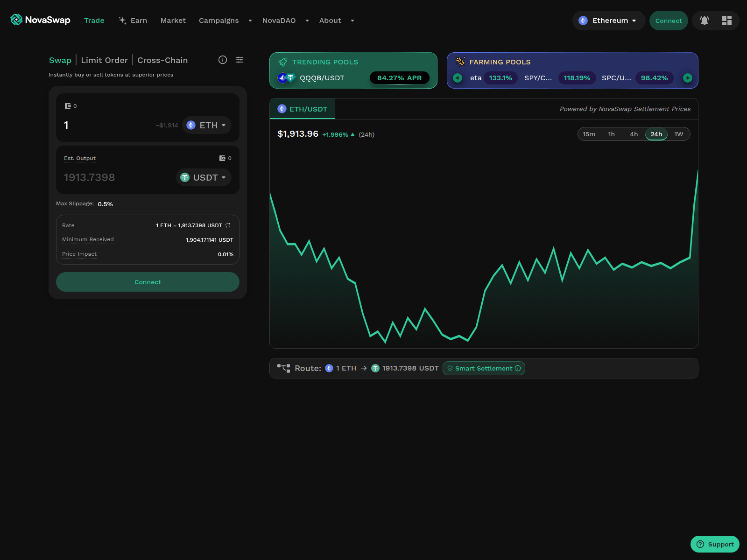Switch to the Limit Order tab
Viewport: 747px width, 560px height.
pyautogui.click(x=105, y=60)
